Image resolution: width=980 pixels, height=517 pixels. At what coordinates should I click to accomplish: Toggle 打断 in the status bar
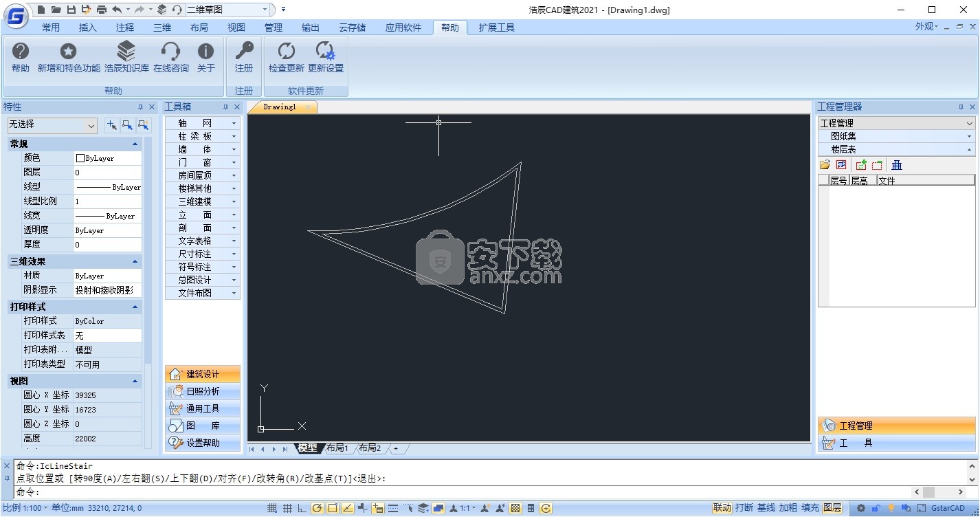coord(744,508)
